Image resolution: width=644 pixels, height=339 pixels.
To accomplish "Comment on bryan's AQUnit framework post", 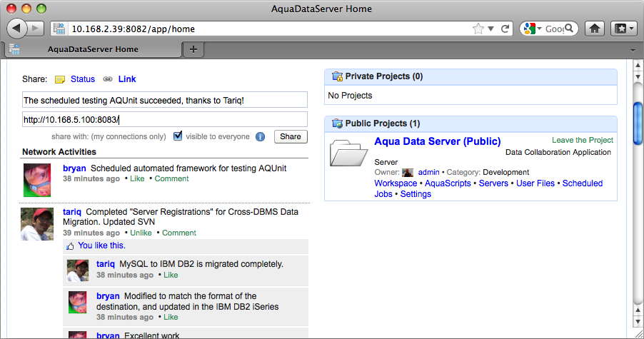I will [x=171, y=178].
